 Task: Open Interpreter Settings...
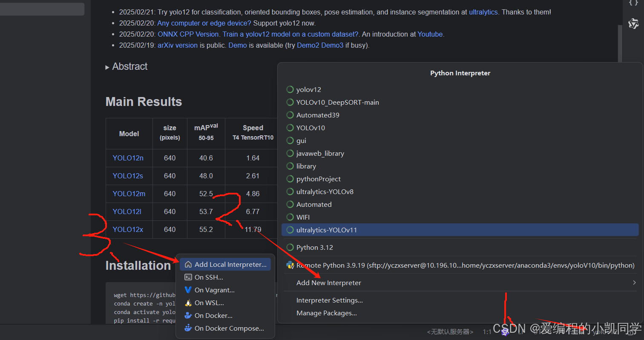pyautogui.click(x=330, y=300)
